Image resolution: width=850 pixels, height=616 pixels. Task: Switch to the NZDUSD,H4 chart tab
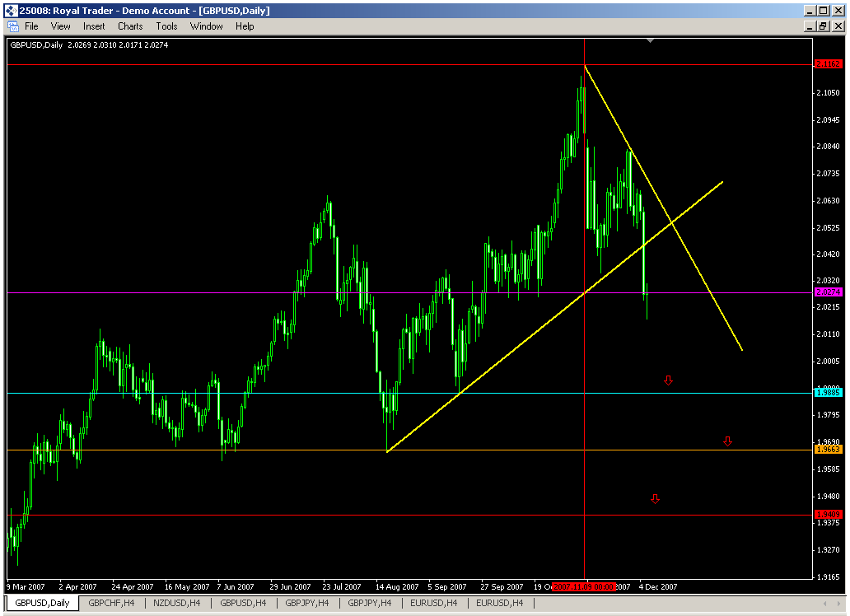tap(177, 603)
